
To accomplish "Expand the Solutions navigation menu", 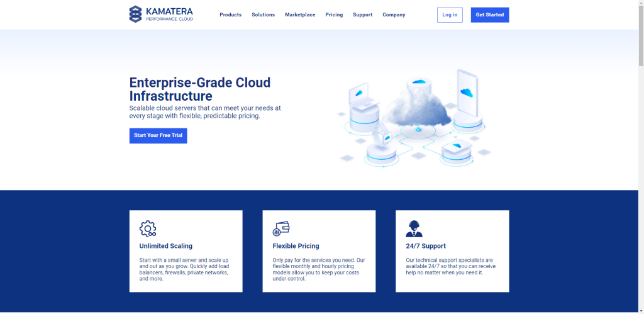I will pos(263,14).
